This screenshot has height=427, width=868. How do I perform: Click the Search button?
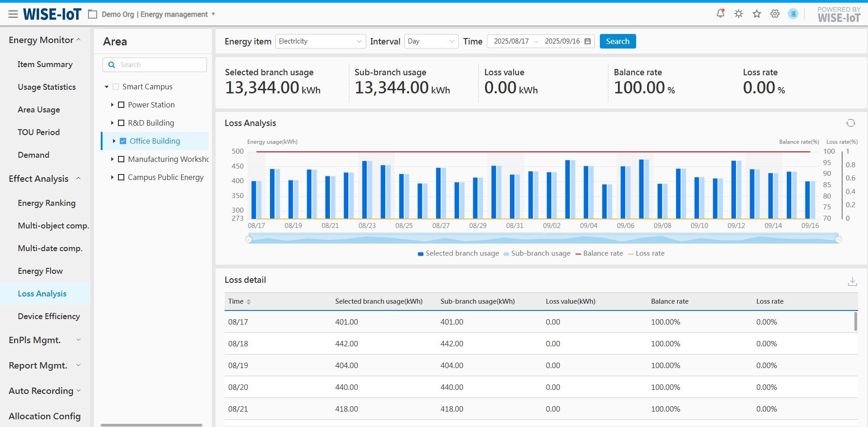click(618, 41)
